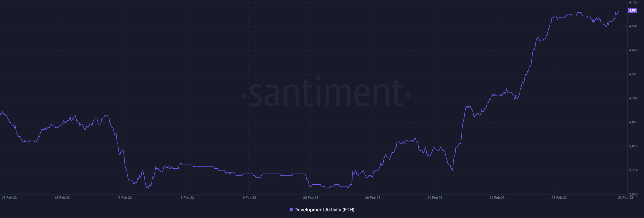This screenshot has width=644, height=218.
Task: Click the 18 Feb 23 date label
Action: 186,198
